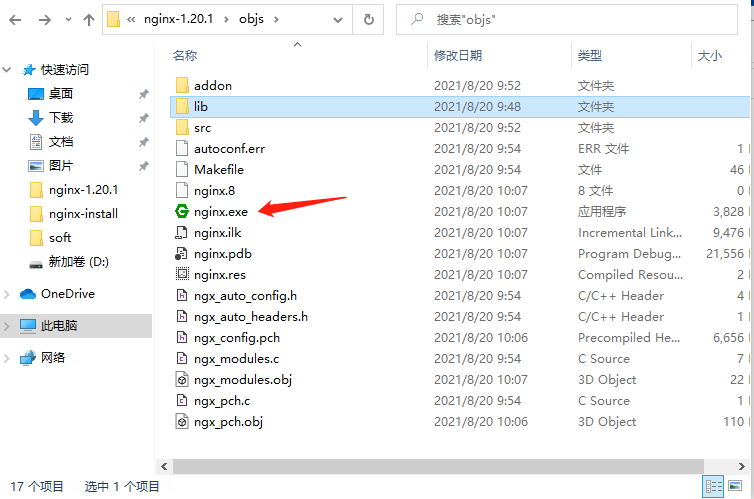
Task: Select 此电脑 in the navigation pane
Action: (x=59, y=326)
